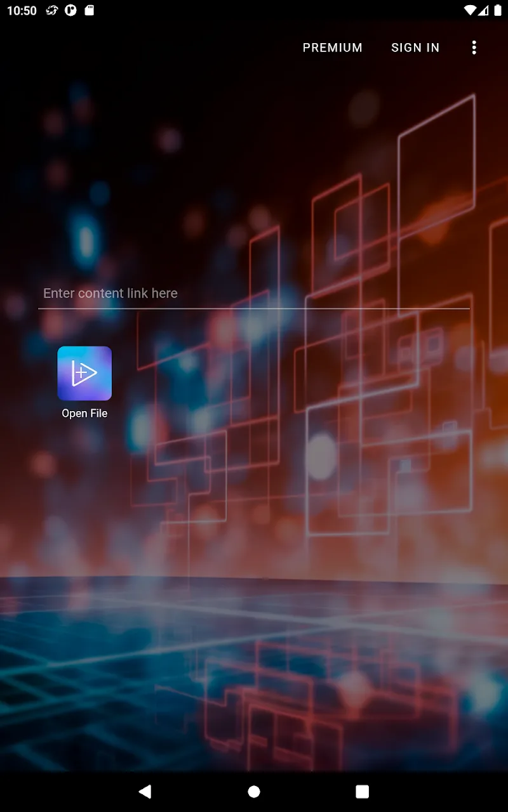Open recent apps with the square button

click(362, 791)
